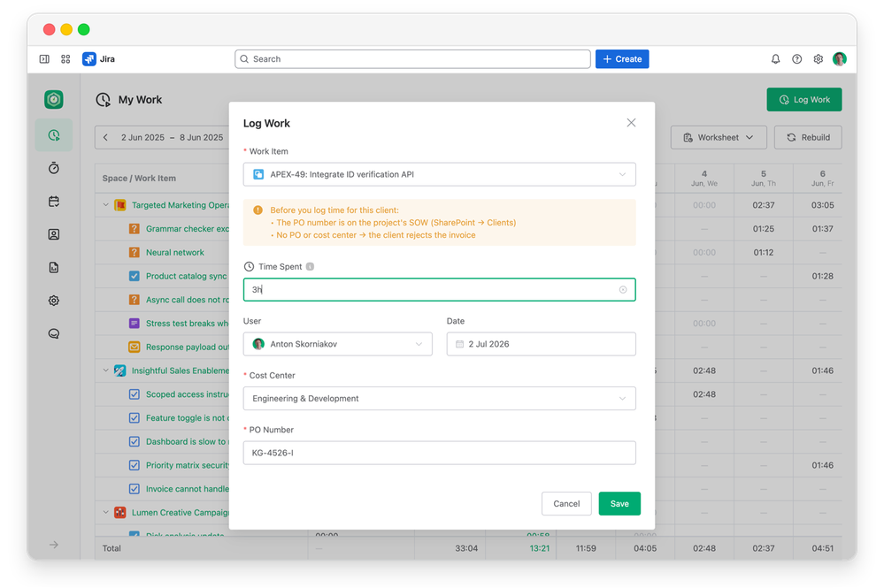
Task: Open the stopwatch timer sidebar icon
Action: (x=54, y=168)
